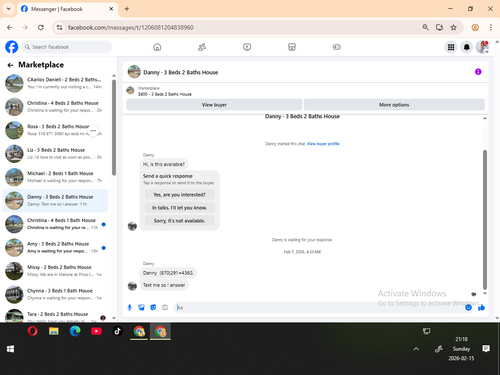Open the Windows Start button
The image size is (500, 375).
tap(10, 349)
